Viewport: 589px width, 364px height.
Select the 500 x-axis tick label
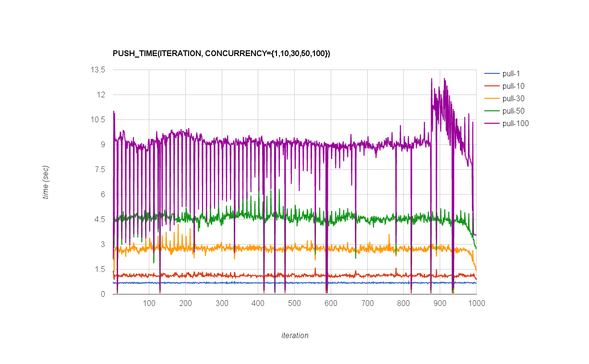(294, 304)
